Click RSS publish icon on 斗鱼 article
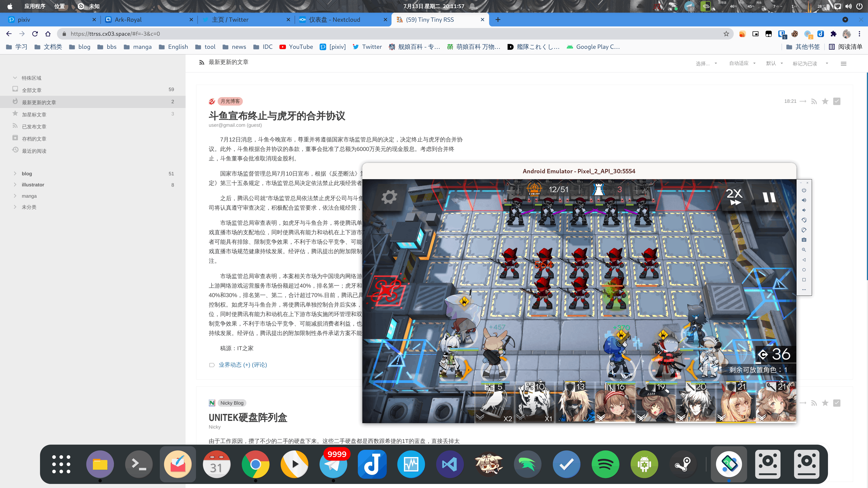Image resolution: width=868 pixels, height=488 pixels. pyautogui.click(x=814, y=101)
